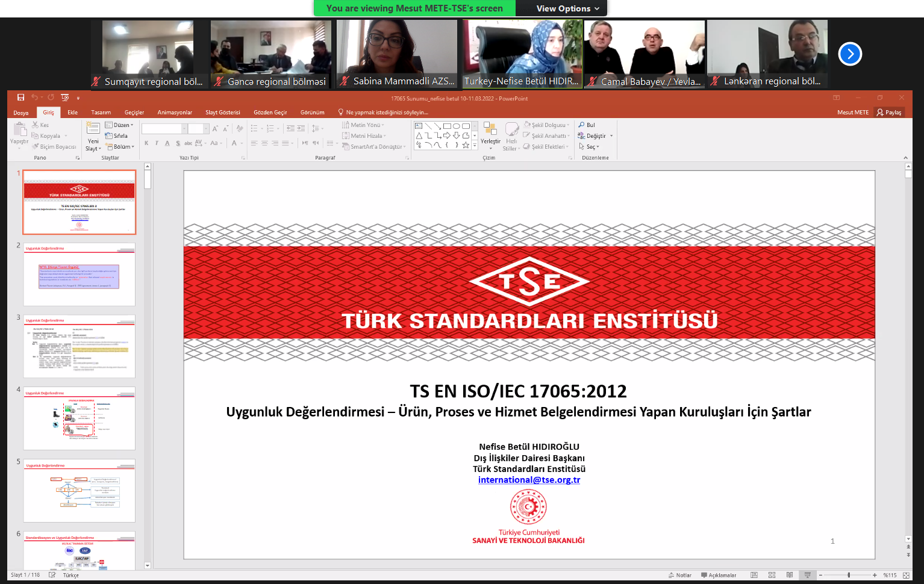Select slide 3 thumbnail in the panel
Viewport: 924px width, 584px height.
[80, 346]
